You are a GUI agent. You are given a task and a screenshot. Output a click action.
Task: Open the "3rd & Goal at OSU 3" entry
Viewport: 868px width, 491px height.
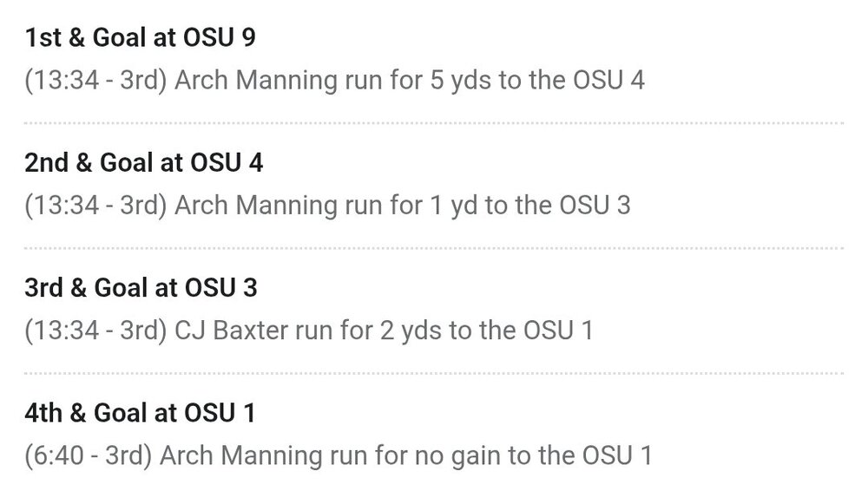click(x=140, y=288)
